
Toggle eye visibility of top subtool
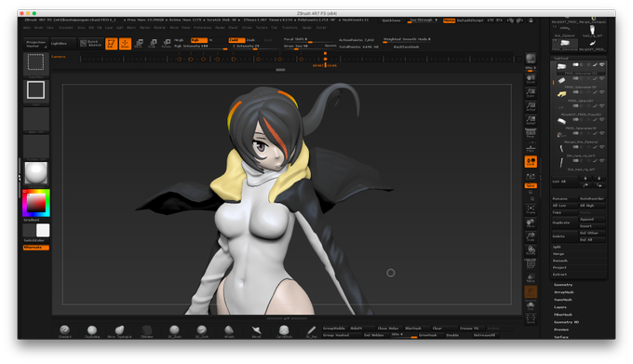coord(601,64)
